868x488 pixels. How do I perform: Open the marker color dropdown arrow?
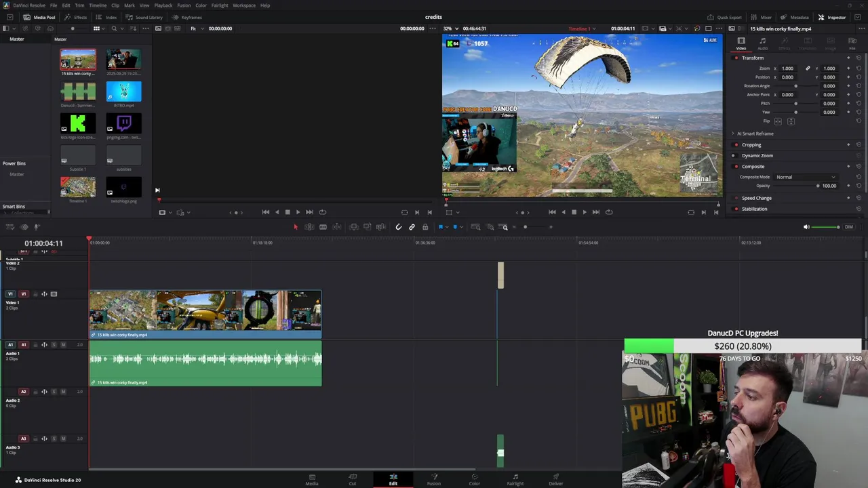point(462,227)
